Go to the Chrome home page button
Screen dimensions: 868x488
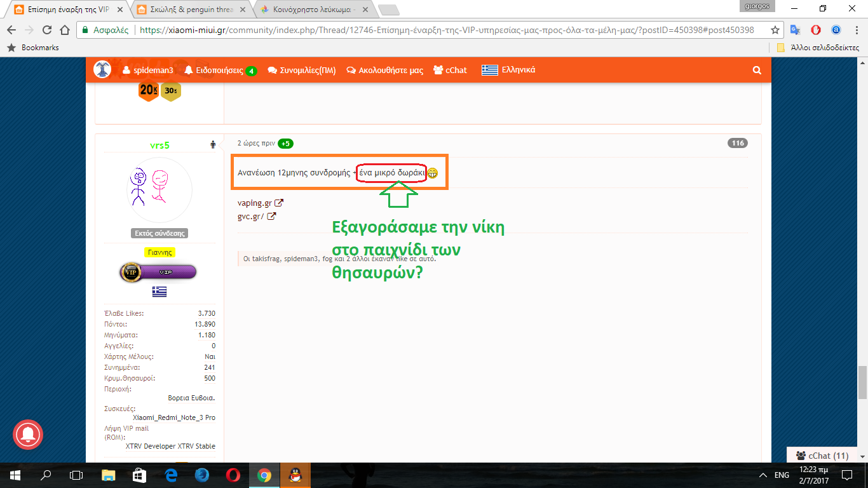tap(65, 30)
